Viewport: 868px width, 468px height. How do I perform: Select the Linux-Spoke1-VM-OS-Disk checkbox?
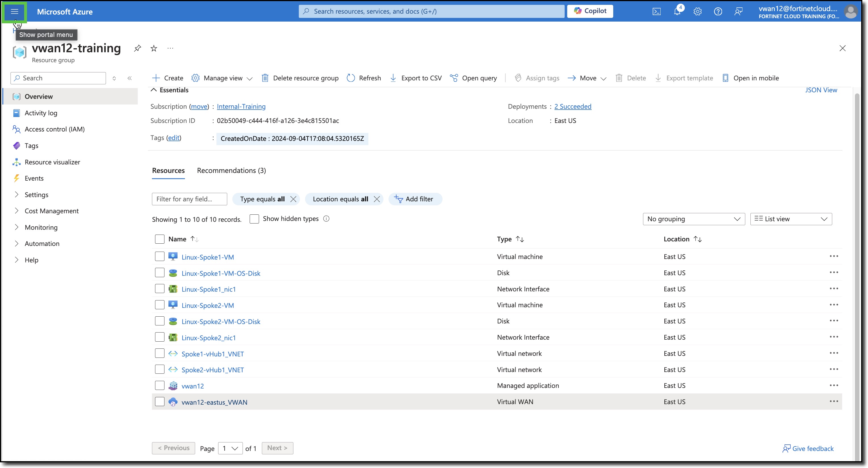(x=159, y=273)
